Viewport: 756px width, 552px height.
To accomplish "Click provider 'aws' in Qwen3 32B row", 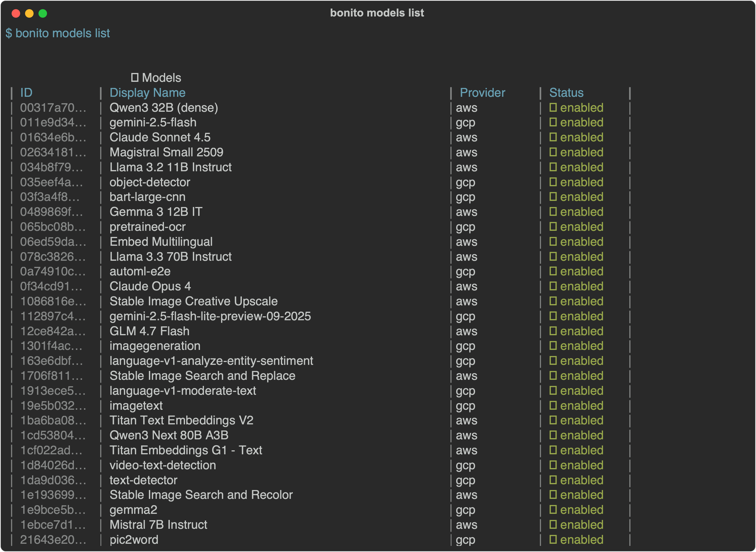I will click(466, 108).
